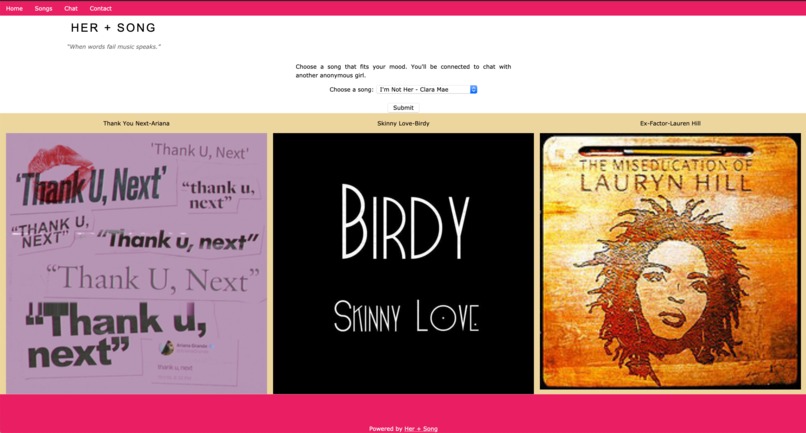
Task: Click the Skinny Love-Birdy caption
Action: pos(403,123)
